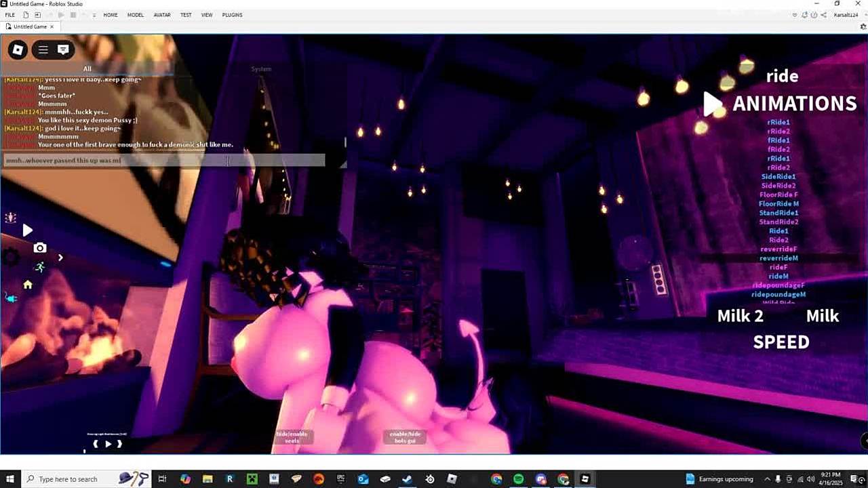Click the hamburger list icon
Image resolution: width=868 pixels, height=488 pixels.
(x=43, y=49)
